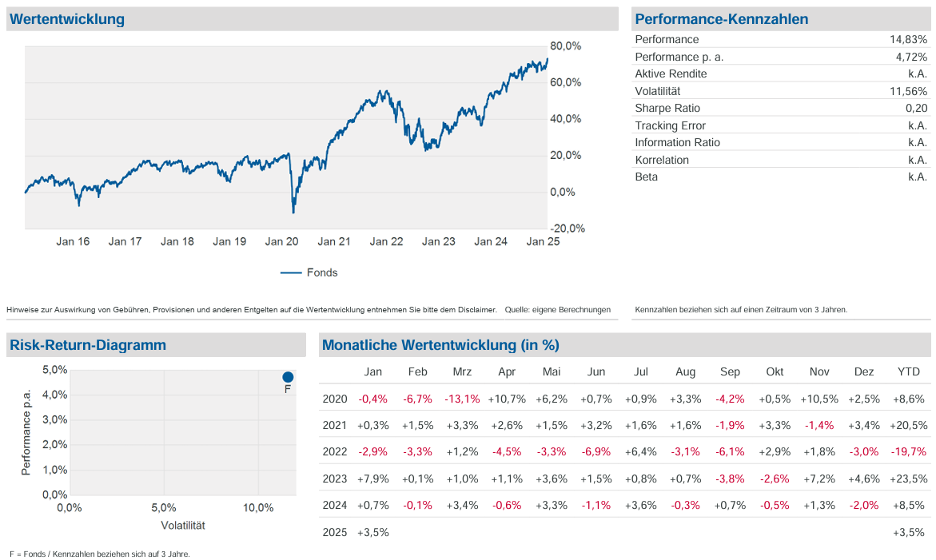Click the Wertentwicklung section header
936x560 pixels.
(x=68, y=19)
